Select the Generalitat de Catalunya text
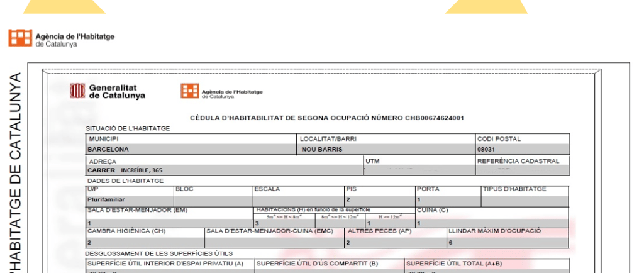Viewport: 644px width, 273px height. coord(117,92)
